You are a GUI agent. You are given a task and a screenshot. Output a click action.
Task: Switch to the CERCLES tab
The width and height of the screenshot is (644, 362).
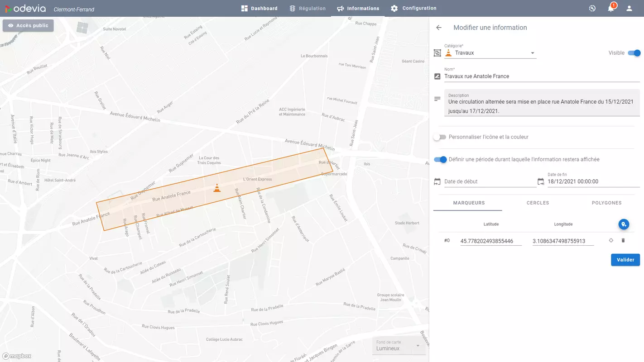click(538, 203)
